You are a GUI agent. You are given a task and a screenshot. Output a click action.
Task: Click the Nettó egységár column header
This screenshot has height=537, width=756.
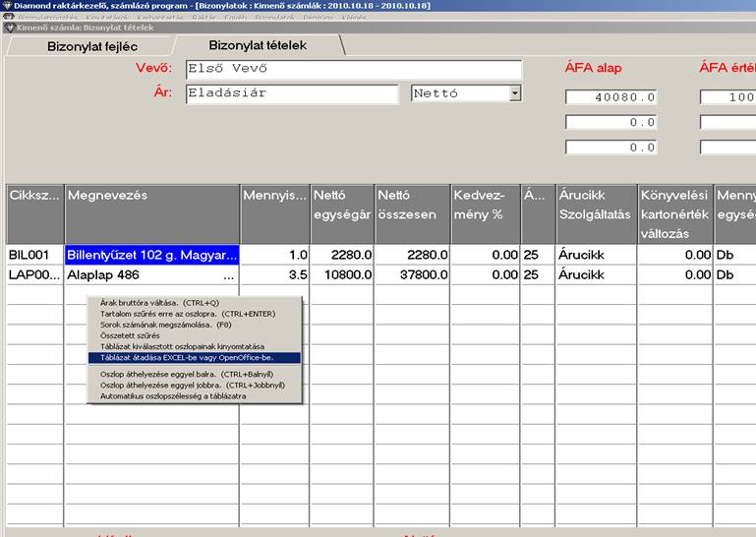(x=342, y=213)
